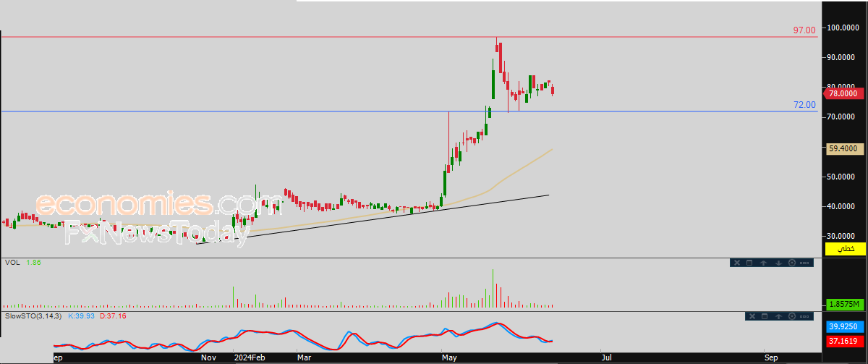
Task: Move the SlowSTO pane up
Action: point(778,316)
